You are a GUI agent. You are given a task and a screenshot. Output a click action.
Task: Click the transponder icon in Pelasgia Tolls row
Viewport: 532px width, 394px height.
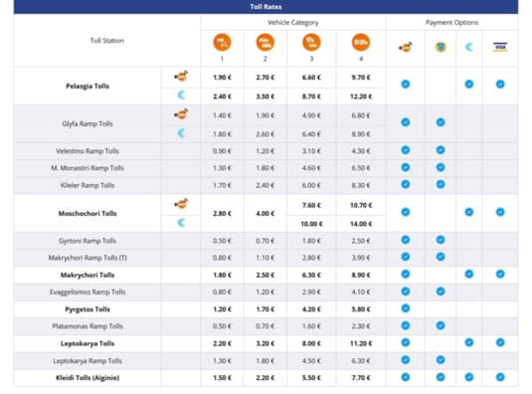[181, 77]
